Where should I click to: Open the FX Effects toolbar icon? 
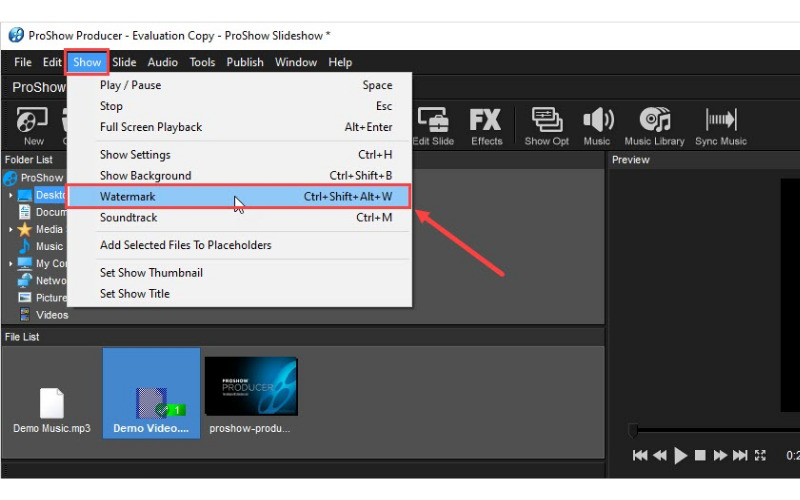pyautogui.click(x=486, y=126)
